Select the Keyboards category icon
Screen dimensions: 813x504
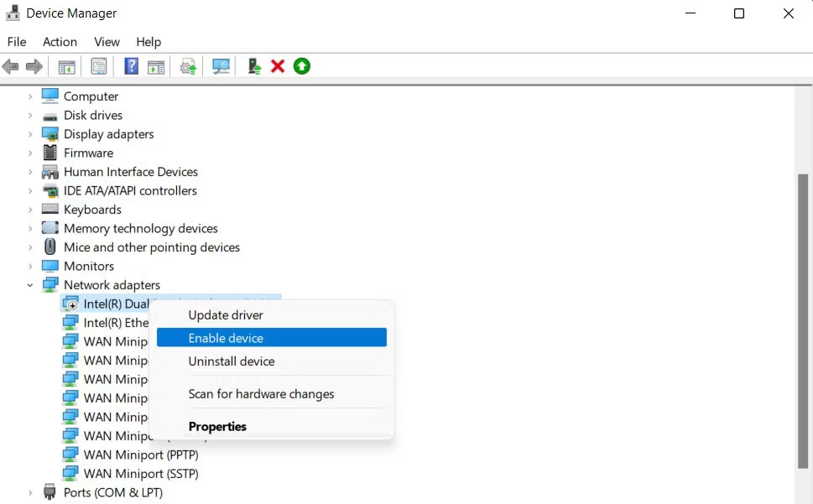point(50,210)
